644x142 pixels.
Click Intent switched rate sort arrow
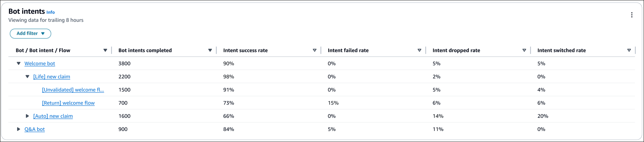point(629,50)
